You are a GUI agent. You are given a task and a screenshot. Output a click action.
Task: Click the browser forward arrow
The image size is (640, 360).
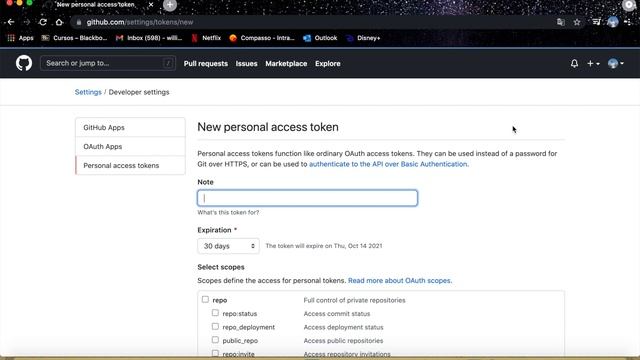point(27,22)
